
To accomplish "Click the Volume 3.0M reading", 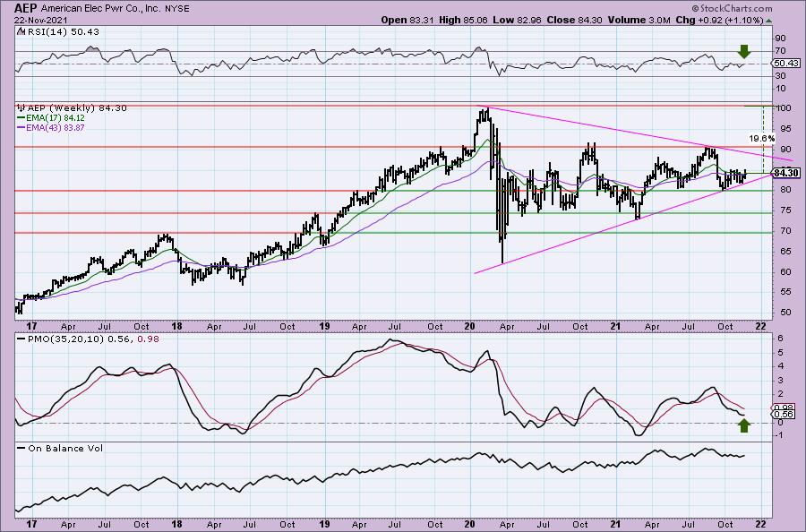I will point(639,20).
